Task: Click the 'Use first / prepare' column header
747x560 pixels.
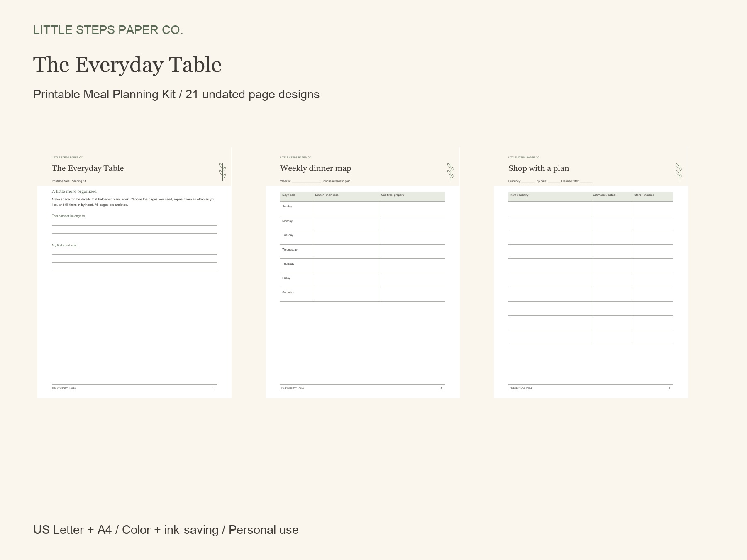Action: [x=412, y=197]
